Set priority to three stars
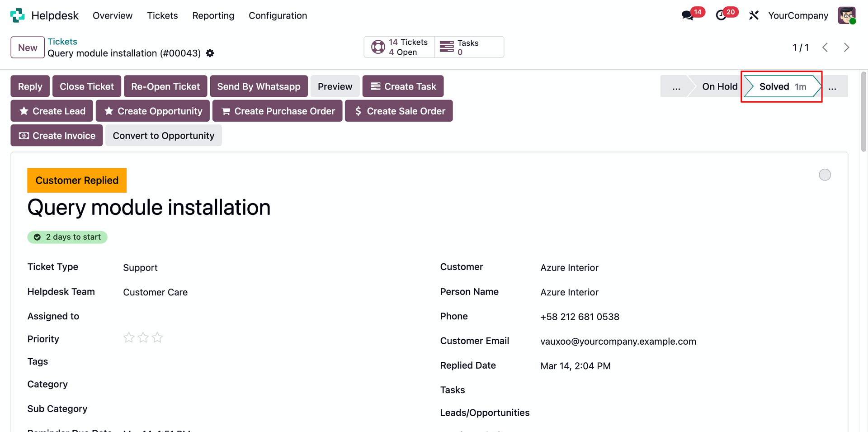 pos(157,338)
